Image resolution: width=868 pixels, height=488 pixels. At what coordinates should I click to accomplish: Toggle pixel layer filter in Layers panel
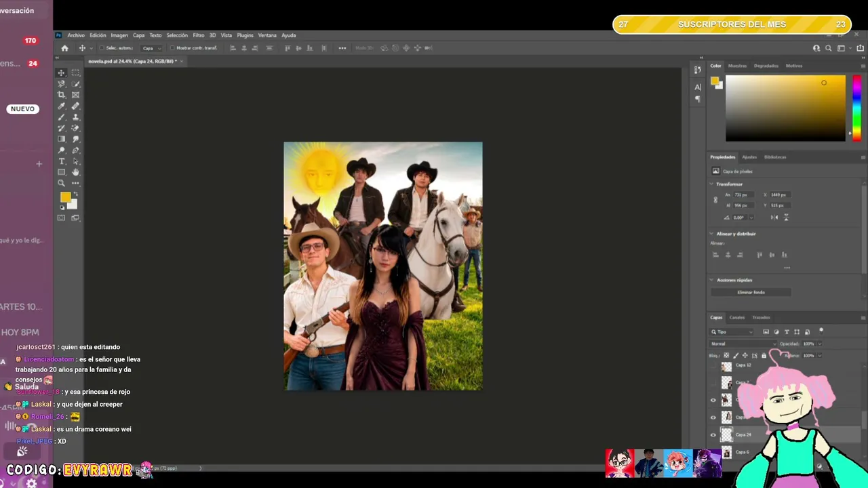pyautogui.click(x=766, y=332)
